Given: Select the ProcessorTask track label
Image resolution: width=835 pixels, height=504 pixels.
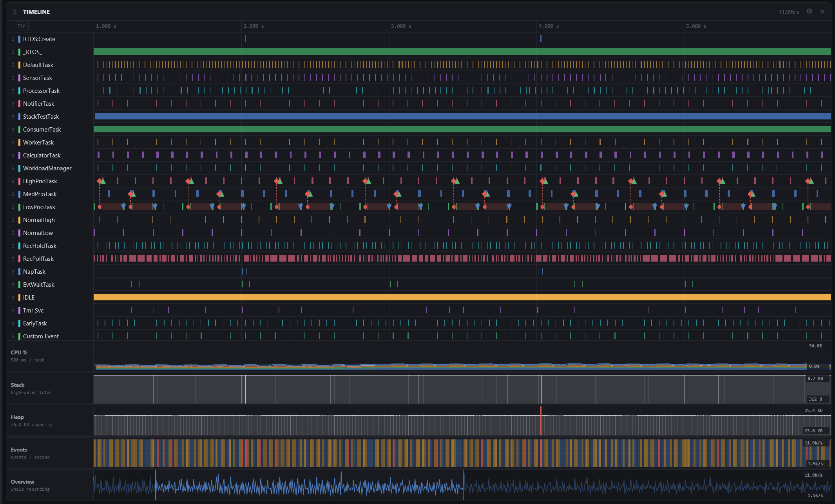Looking at the screenshot, I should 42,91.
